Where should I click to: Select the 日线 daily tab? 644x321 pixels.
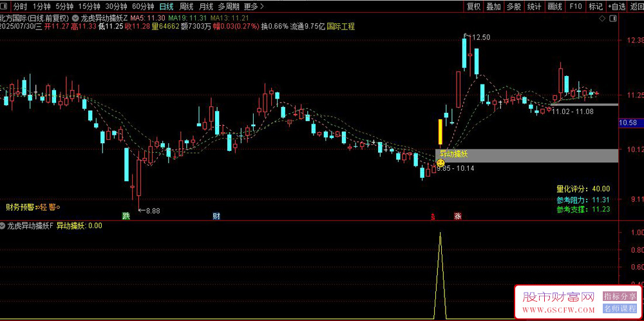(166, 6)
